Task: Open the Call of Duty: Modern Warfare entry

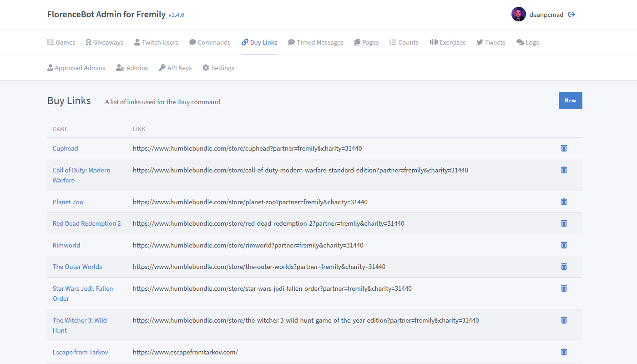Action: 81,175
